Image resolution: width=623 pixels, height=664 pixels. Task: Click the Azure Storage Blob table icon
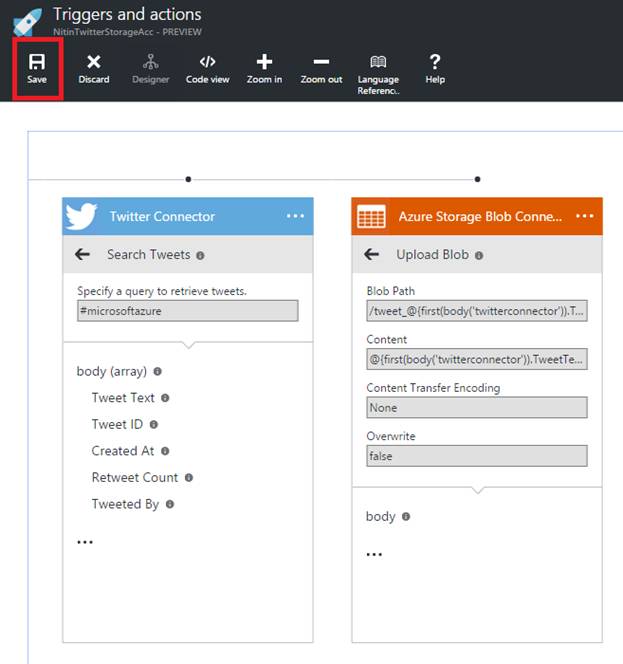click(x=371, y=216)
